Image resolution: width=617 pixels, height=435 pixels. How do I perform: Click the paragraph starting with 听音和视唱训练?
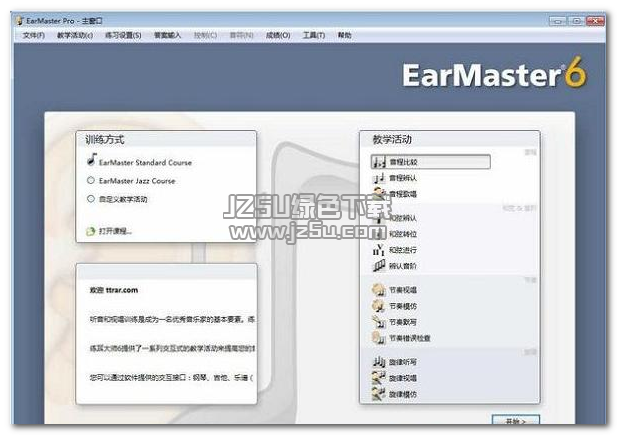[172, 319]
